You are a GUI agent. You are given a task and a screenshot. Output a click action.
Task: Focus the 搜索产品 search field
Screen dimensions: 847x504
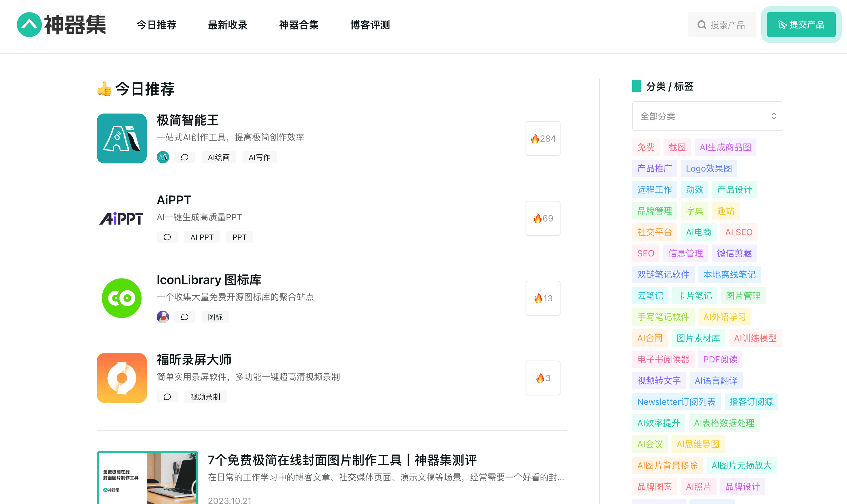tap(722, 25)
